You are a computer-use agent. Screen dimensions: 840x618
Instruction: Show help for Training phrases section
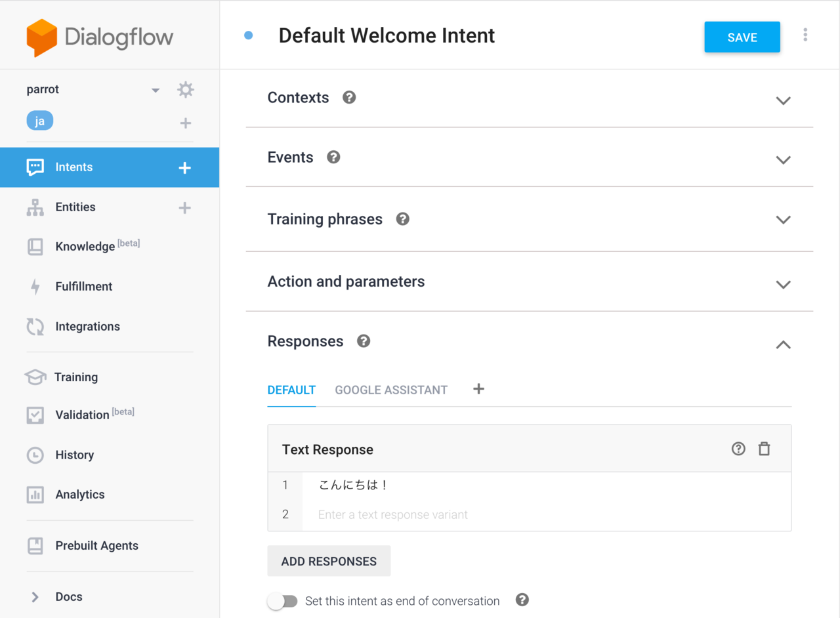tap(403, 219)
